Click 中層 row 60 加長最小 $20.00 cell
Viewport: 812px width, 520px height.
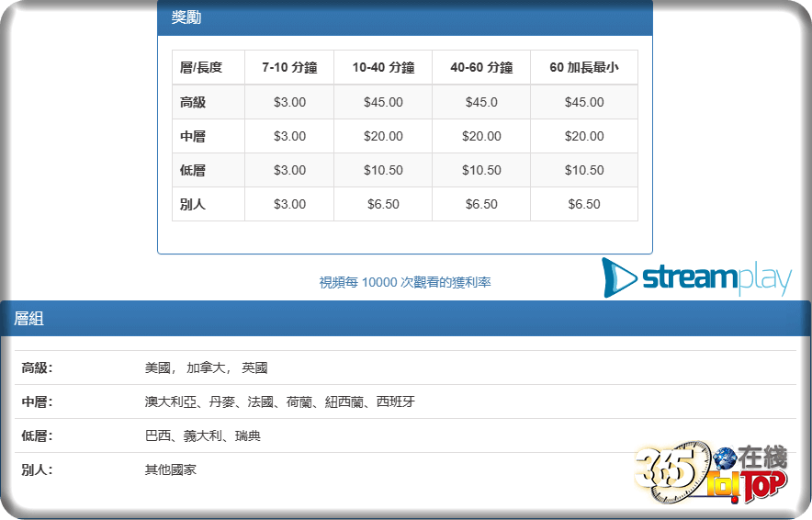pos(584,136)
